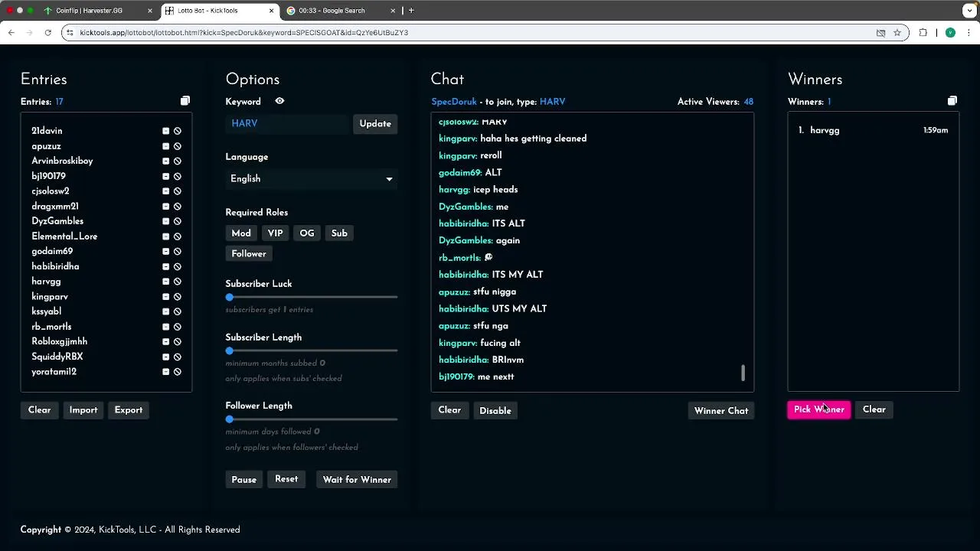This screenshot has height=551, width=980.
Task: Remove entry yoratamil2 with minus icon
Action: 165,372
